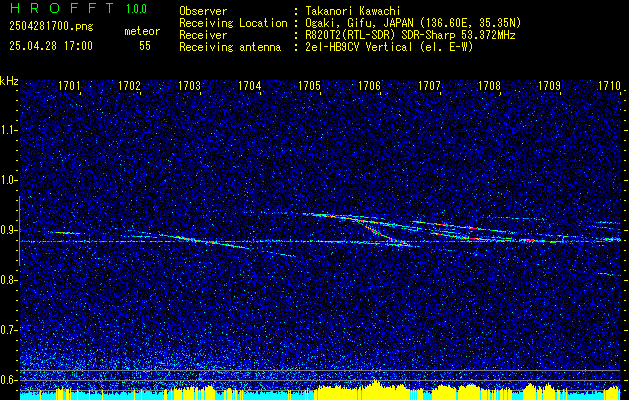Click the 0.6 kHz axis label

pyautogui.click(x=8, y=380)
